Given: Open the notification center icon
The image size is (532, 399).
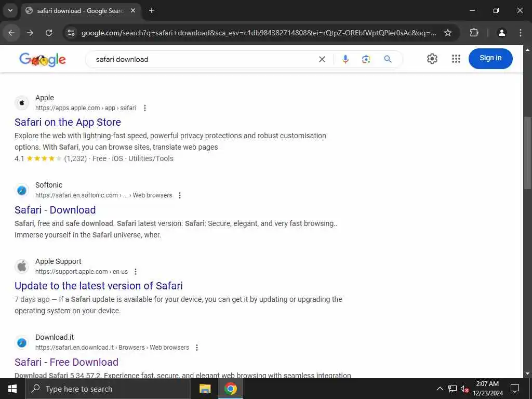Looking at the screenshot, I should pyautogui.click(x=515, y=389).
